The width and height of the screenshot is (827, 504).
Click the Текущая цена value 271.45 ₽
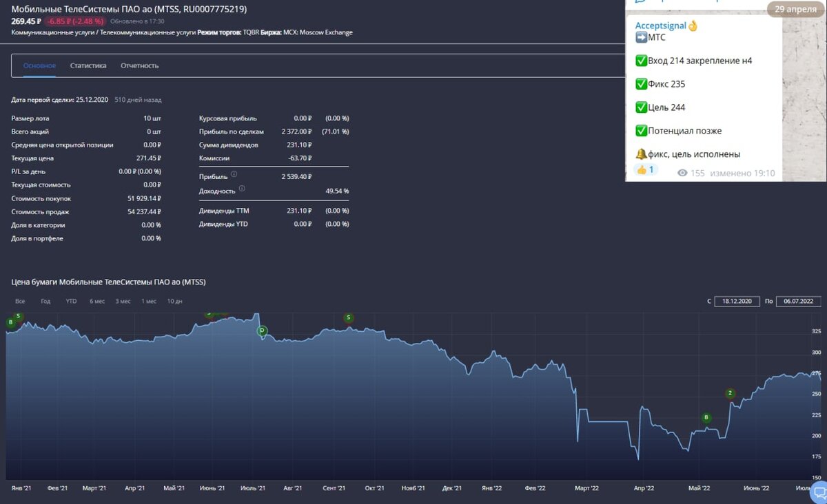pyautogui.click(x=147, y=158)
